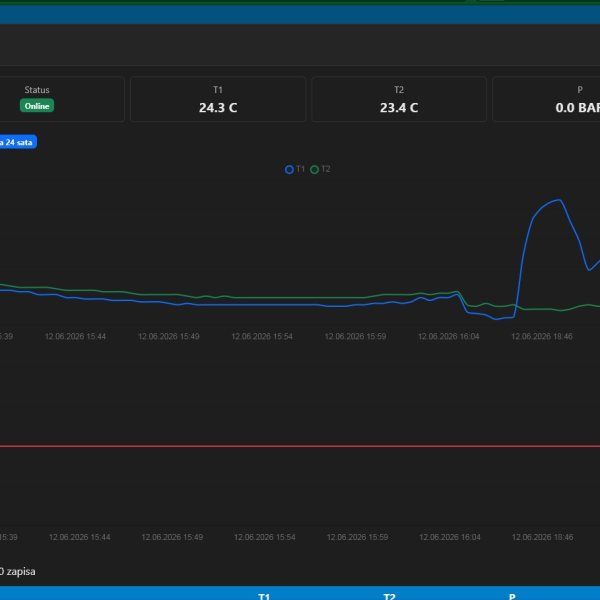This screenshot has height=600, width=600.
Task: Click 12.06.2026 18:46 label under temperature chart
Action: pos(542,336)
